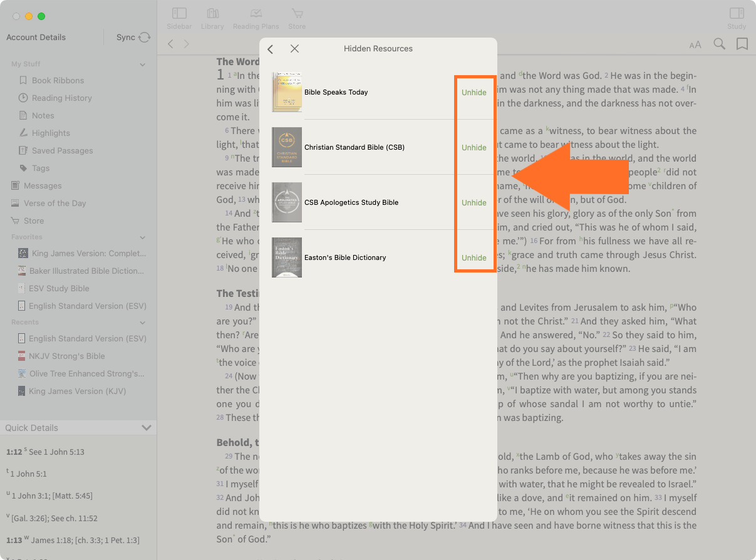
Task: Click the search magnifier icon
Action: pyautogui.click(x=720, y=44)
